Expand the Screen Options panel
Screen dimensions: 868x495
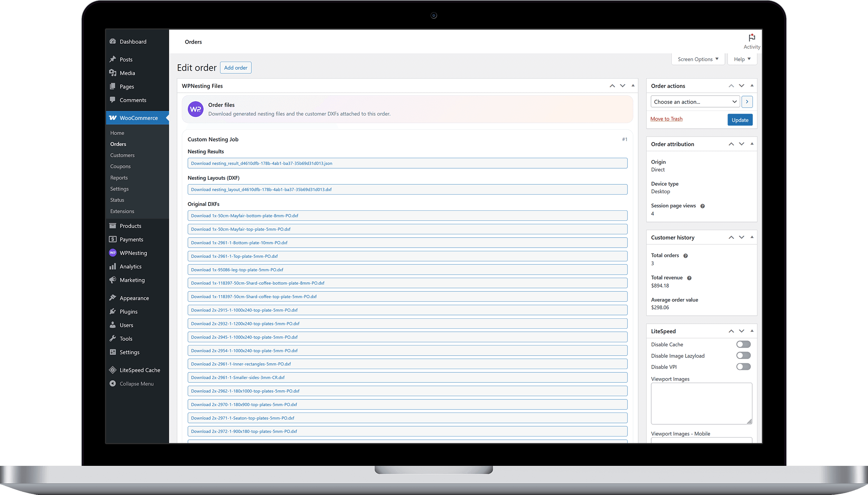tap(698, 59)
